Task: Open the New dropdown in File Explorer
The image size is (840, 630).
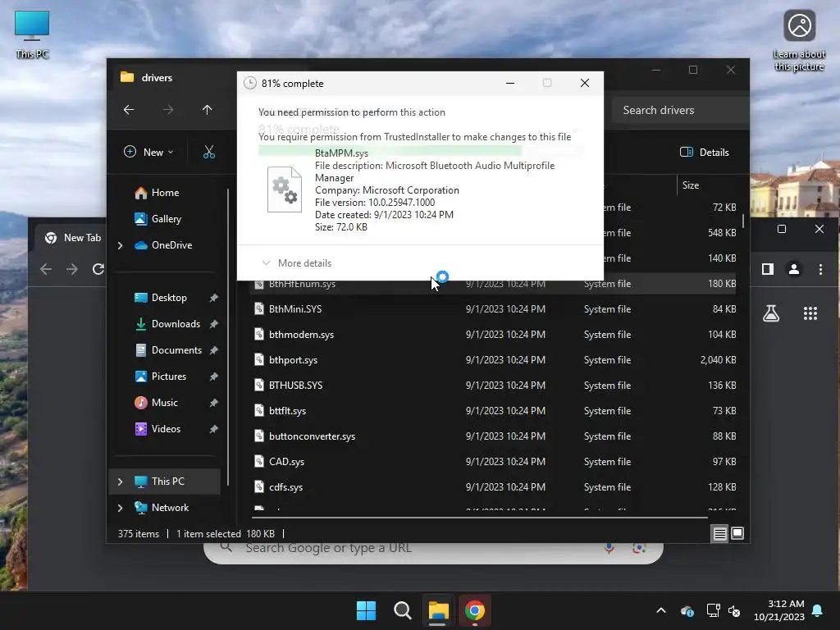Action: [x=148, y=152]
